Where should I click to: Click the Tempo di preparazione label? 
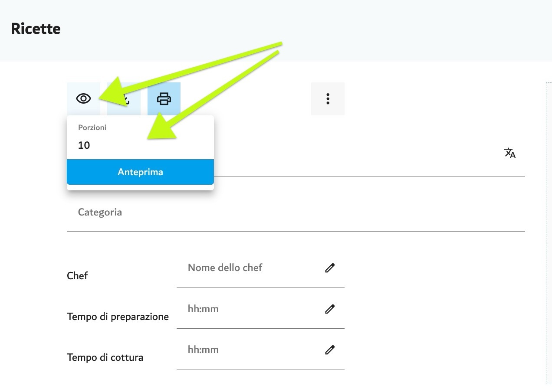pyautogui.click(x=118, y=317)
